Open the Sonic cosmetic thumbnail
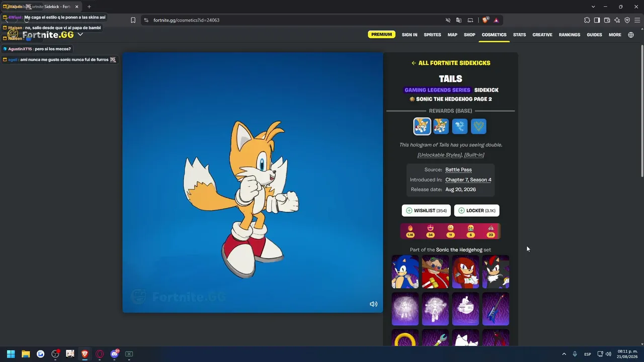644x362 pixels. pyautogui.click(x=405, y=272)
